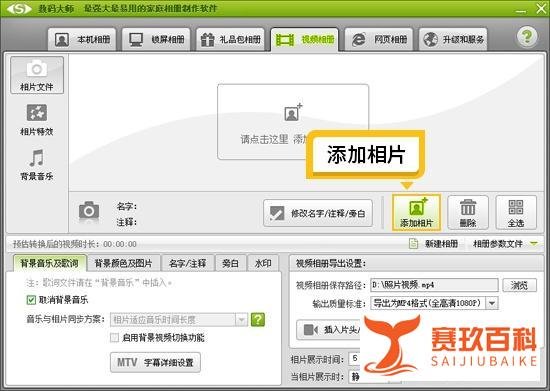550x391 pixels.
Task: Switch to 背景音乐及歌词 settings tab
Action: tap(49, 263)
